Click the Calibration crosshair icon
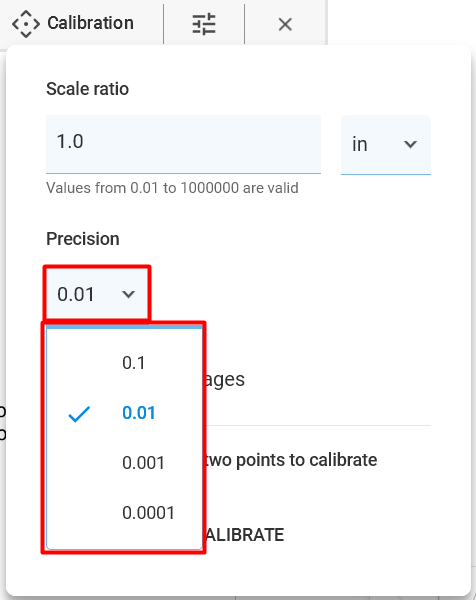The image size is (476, 600). click(x=26, y=24)
